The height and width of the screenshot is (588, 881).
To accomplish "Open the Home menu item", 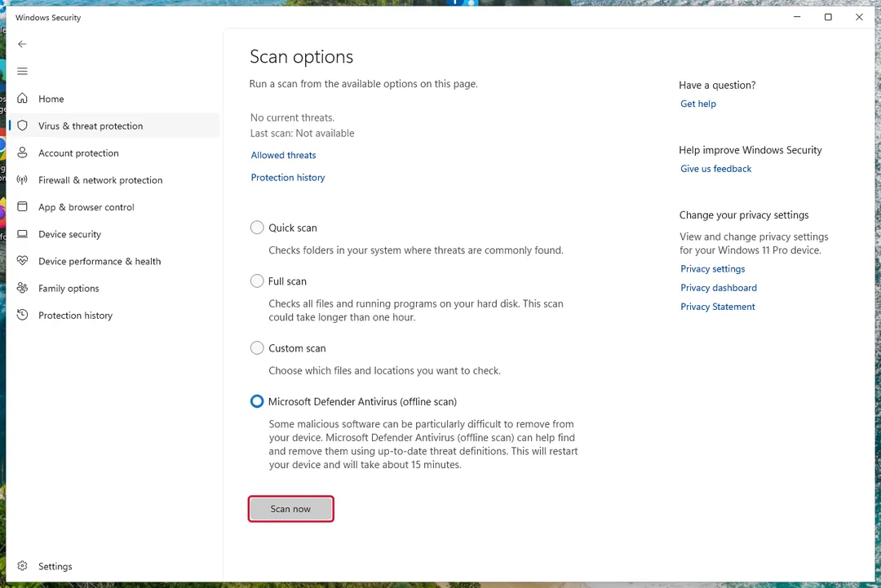I will click(x=115, y=99).
